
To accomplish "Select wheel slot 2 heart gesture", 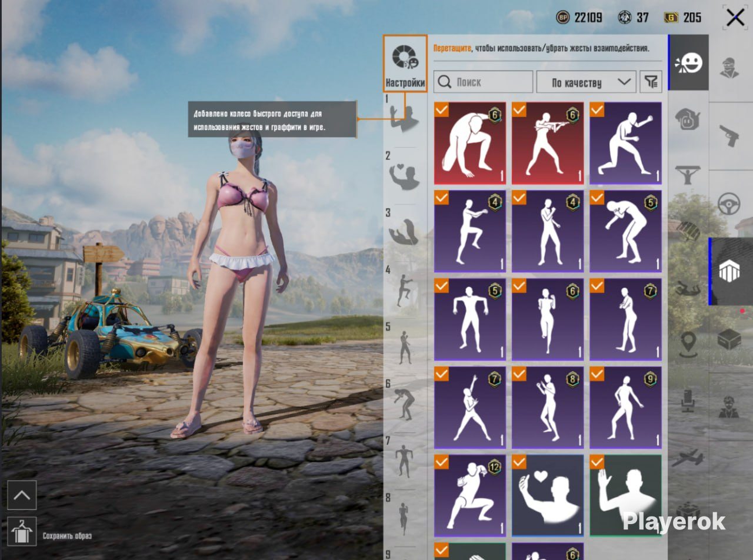I will (404, 176).
